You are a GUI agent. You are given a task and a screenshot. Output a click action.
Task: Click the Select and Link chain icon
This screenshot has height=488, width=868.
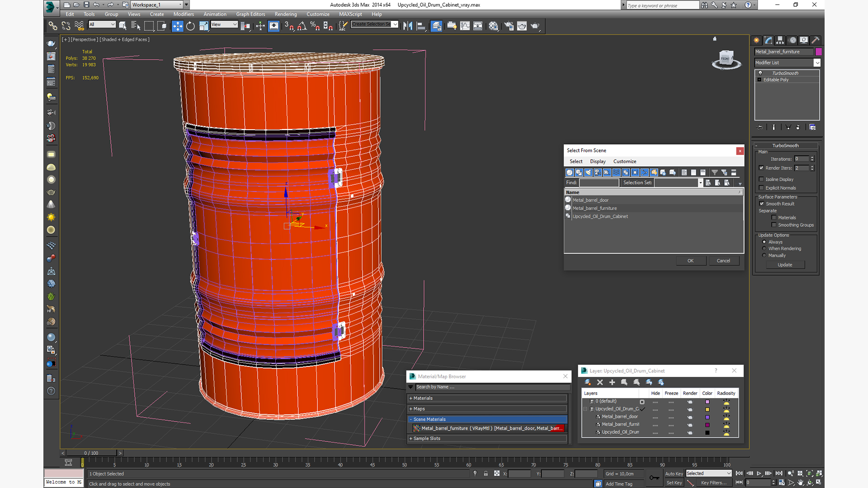point(53,26)
